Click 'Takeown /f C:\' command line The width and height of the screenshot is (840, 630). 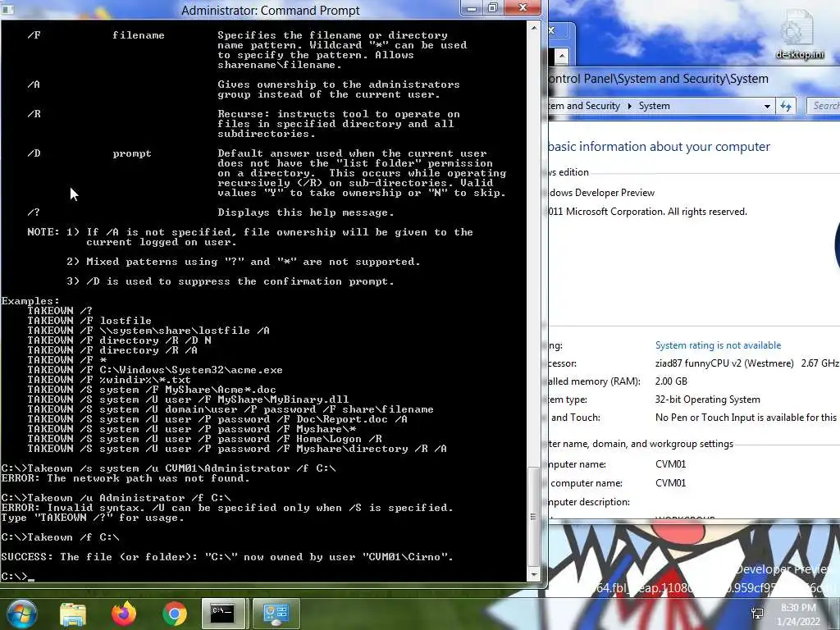click(61, 537)
